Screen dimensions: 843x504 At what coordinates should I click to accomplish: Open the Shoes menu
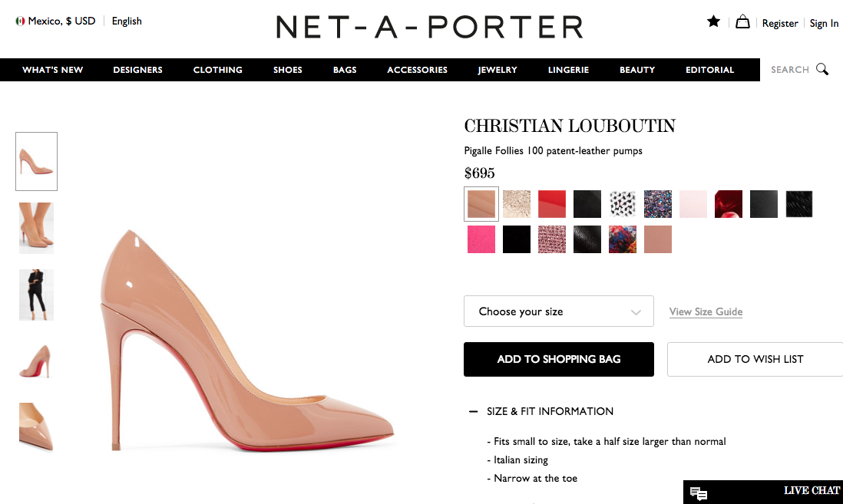(x=287, y=70)
